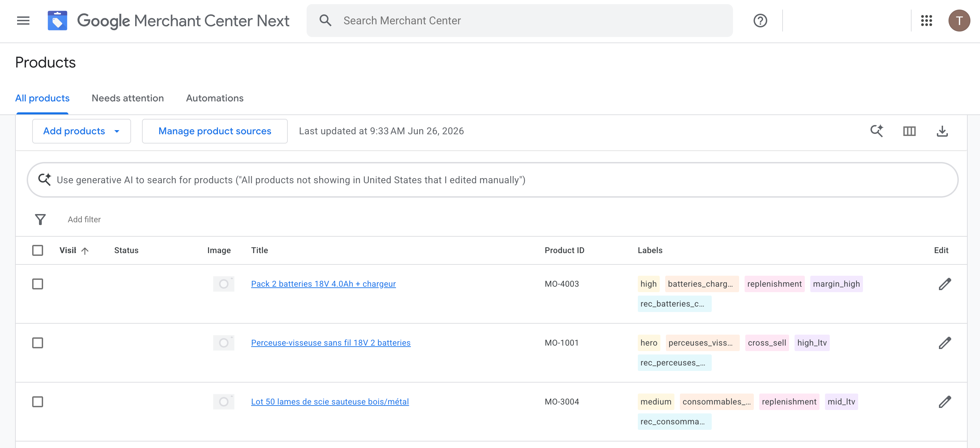Image resolution: width=980 pixels, height=448 pixels.
Task: Click the consommables_… label chip
Action: pos(717,402)
